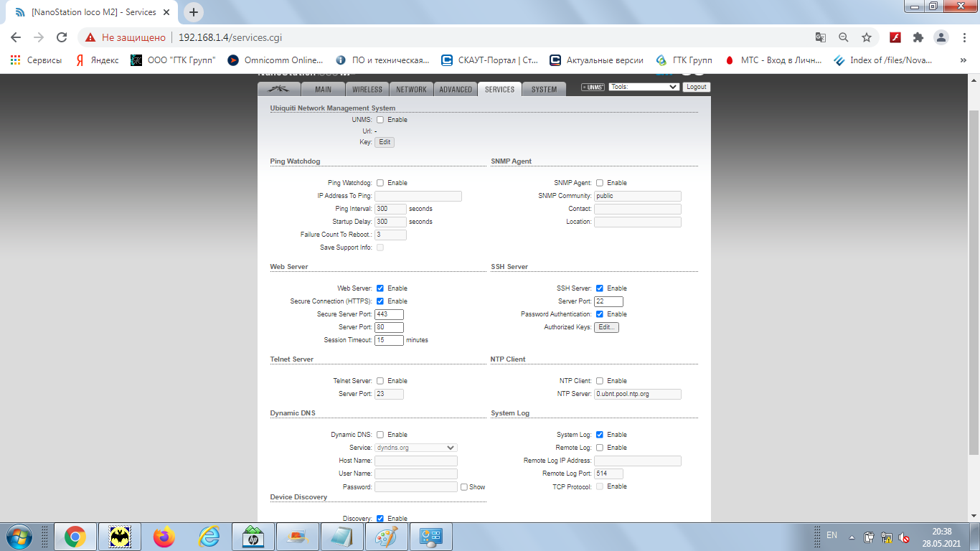
Task: Reload the current page
Action: [62, 37]
